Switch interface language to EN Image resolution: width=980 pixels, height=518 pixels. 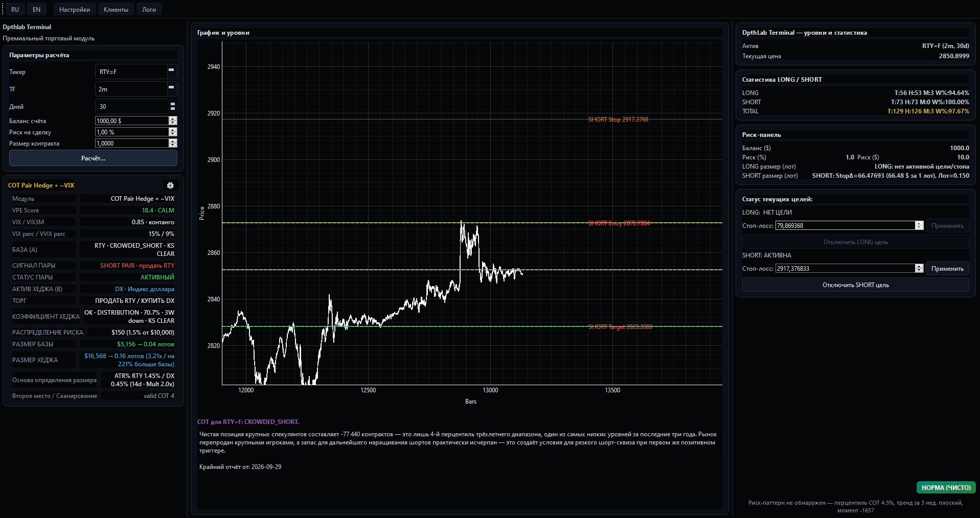pyautogui.click(x=36, y=9)
